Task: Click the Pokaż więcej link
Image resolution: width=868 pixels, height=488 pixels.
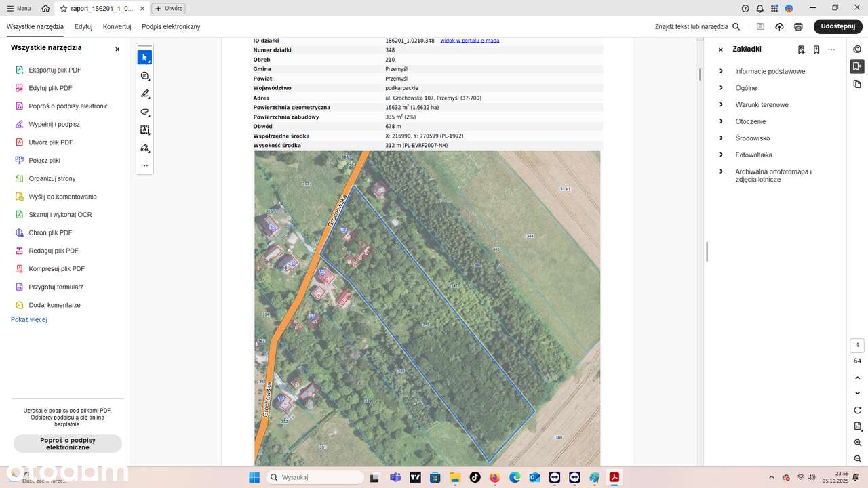Action: 29,319
